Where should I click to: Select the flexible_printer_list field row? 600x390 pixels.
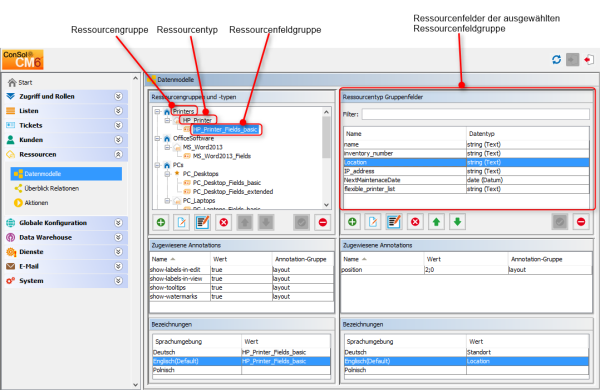(x=466, y=189)
